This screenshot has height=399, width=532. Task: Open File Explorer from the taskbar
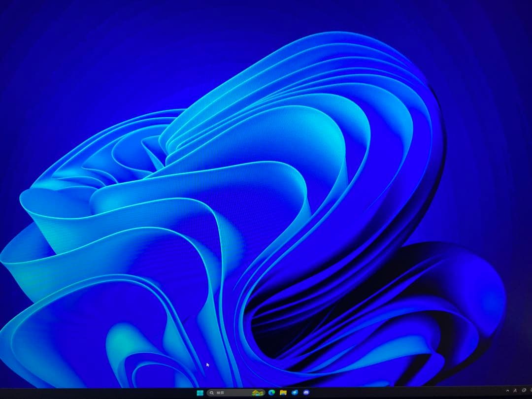(283, 394)
